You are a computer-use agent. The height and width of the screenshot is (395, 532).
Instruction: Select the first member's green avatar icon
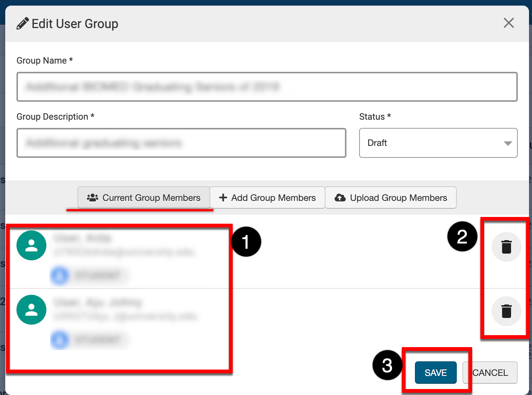pyautogui.click(x=31, y=245)
